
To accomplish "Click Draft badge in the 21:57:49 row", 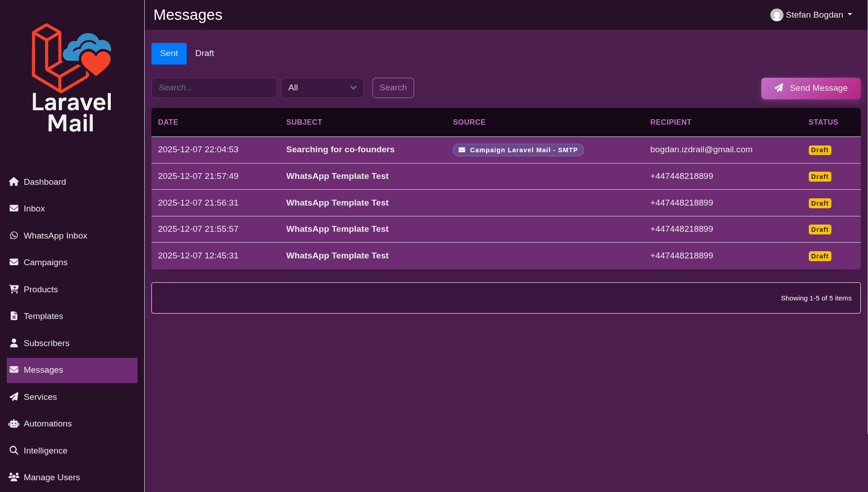I will coord(820,177).
